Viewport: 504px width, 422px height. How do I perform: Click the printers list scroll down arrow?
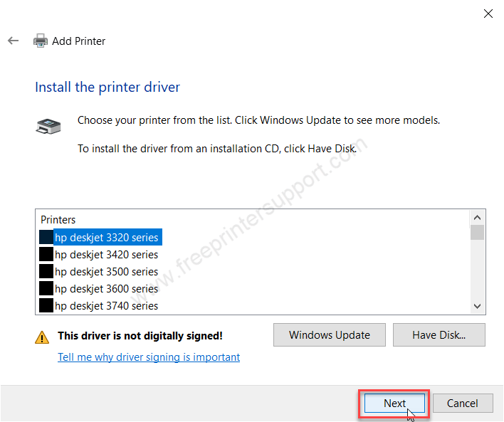tap(478, 306)
